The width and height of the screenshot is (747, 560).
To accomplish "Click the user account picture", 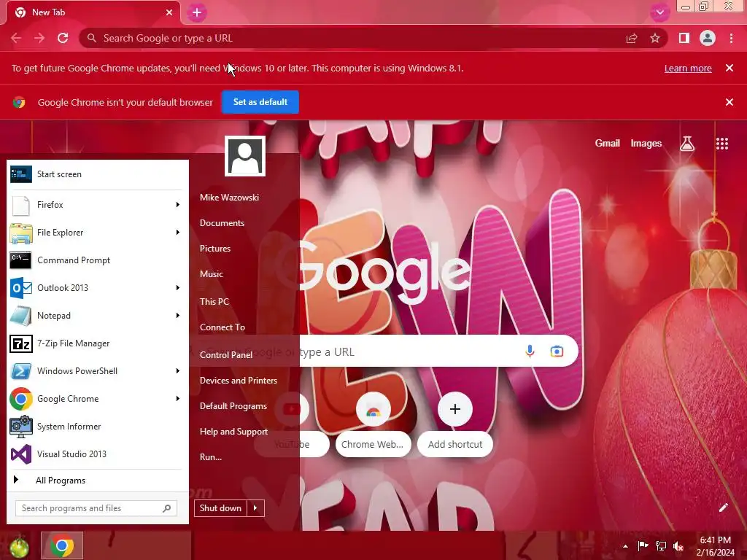I will tap(245, 156).
